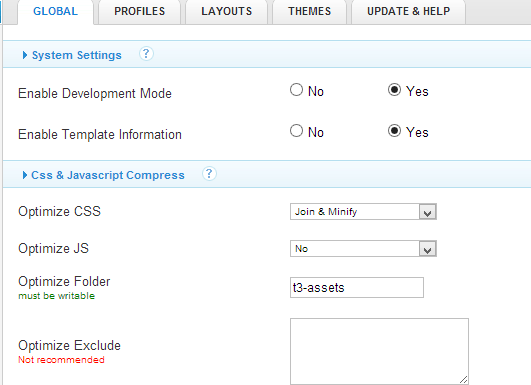Image resolution: width=531 pixels, height=385 pixels.
Task: Collapse Css & Javascript Compress section triangle
Action: (25, 175)
